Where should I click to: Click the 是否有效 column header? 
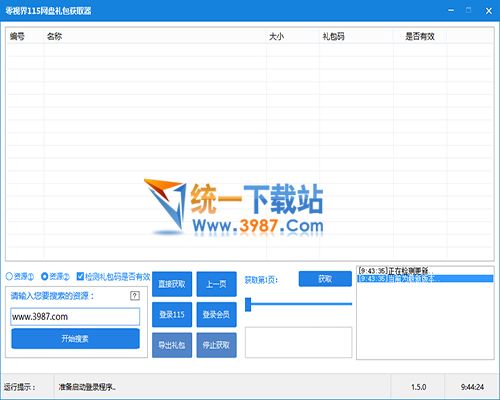click(x=420, y=36)
